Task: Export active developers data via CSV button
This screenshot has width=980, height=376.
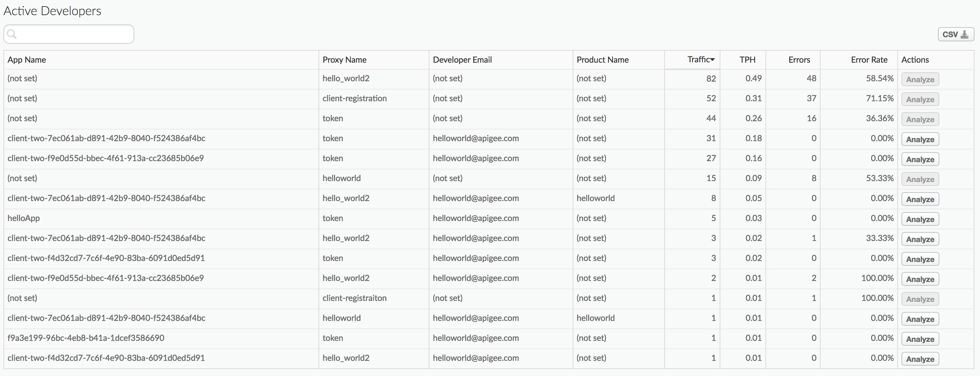Action: point(956,34)
